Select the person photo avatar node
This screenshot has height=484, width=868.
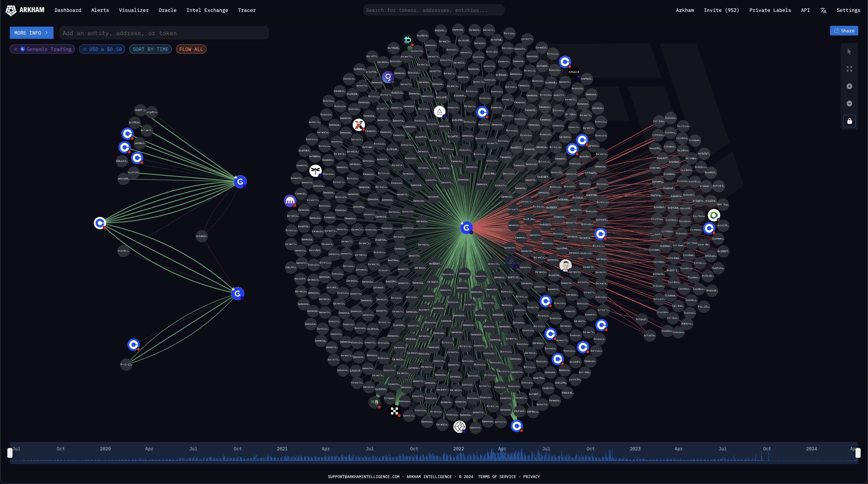[x=565, y=266]
